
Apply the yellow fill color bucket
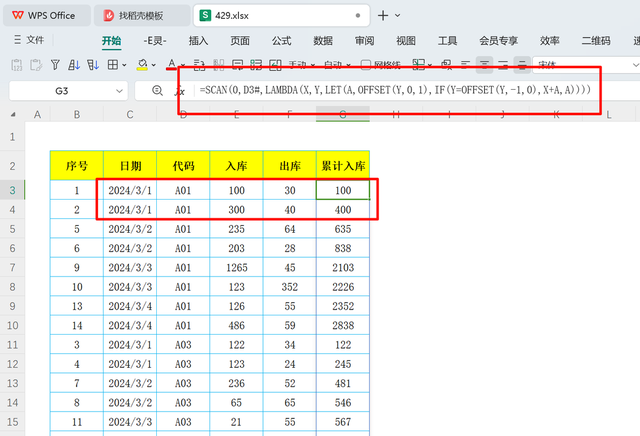tap(142, 65)
